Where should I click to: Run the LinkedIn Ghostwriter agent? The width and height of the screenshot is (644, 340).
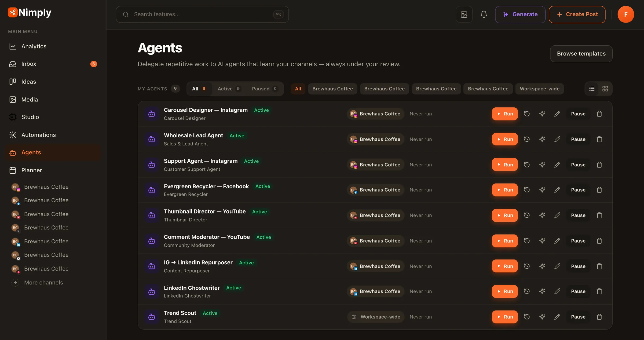pos(505,291)
